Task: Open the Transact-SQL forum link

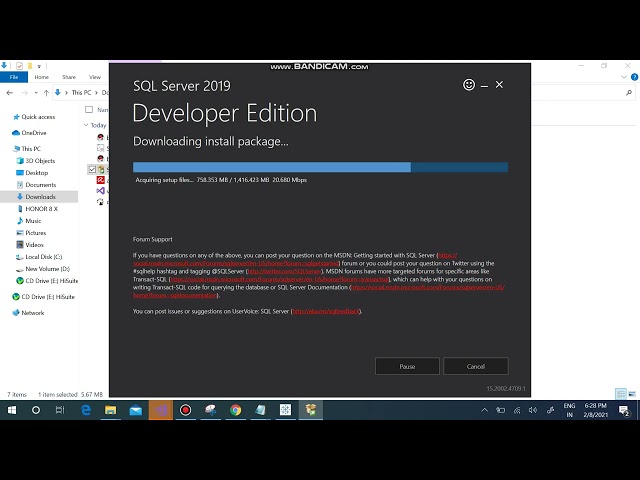Action: 279,280
